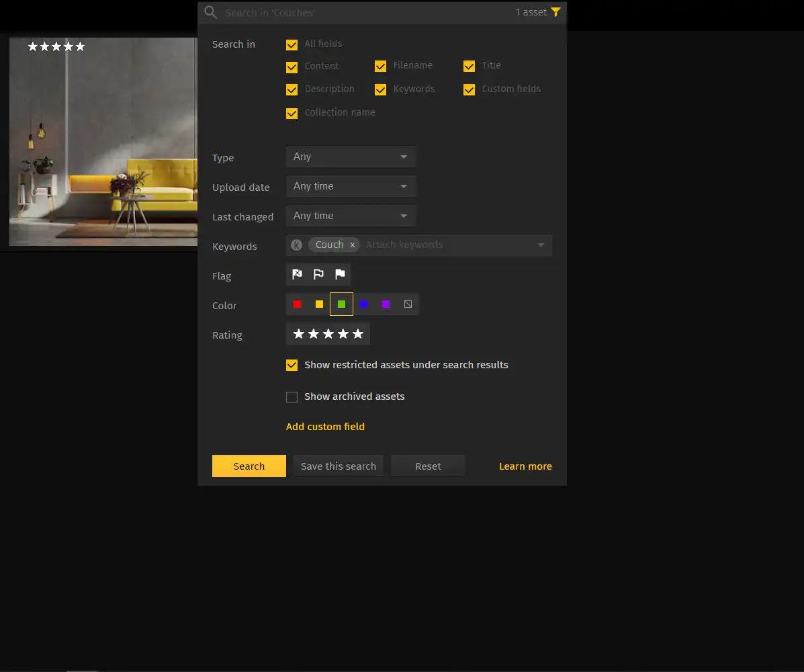804x672 pixels.
Task: Click the fifth rating star
Action: coord(357,333)
